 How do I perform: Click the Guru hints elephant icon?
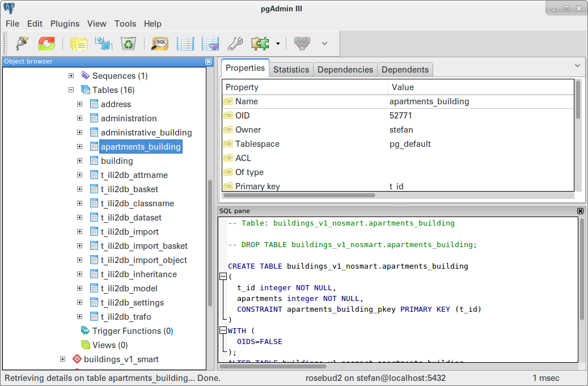coord(302,44)
